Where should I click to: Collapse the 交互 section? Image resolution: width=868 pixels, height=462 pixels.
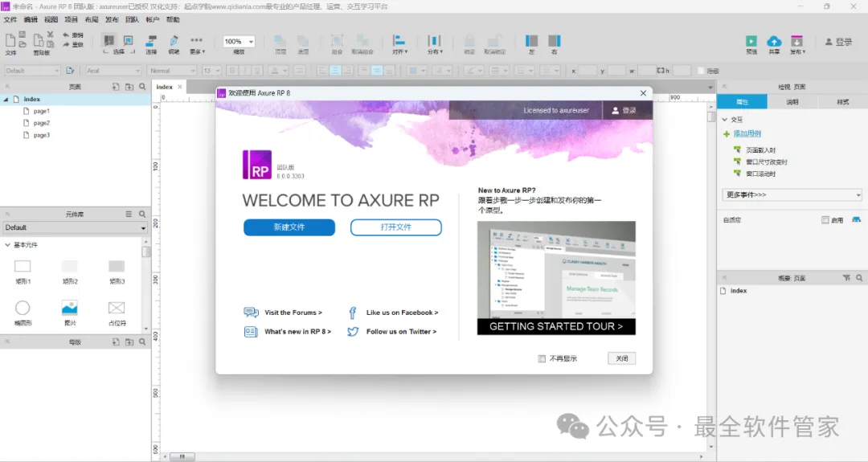click(x=725, y=120)
